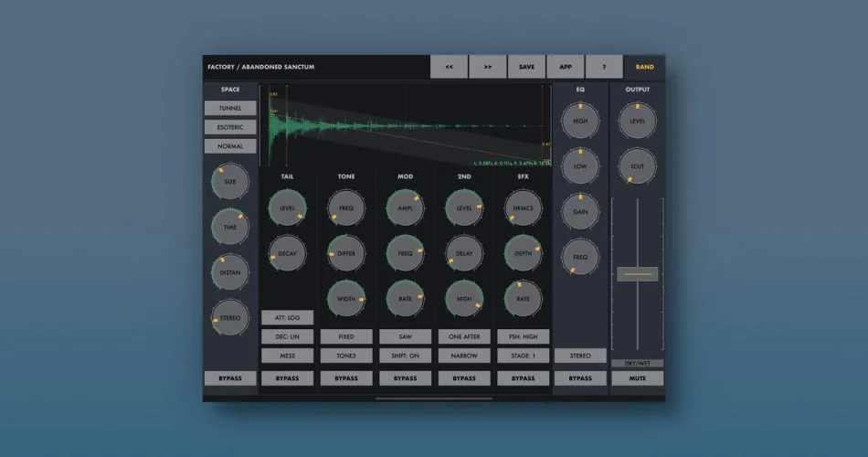Viewport: 868px width, 457px height.
Task: Toggle BYPASS for the EQ section
Action: pyautogui.click(x=580, y=378)
